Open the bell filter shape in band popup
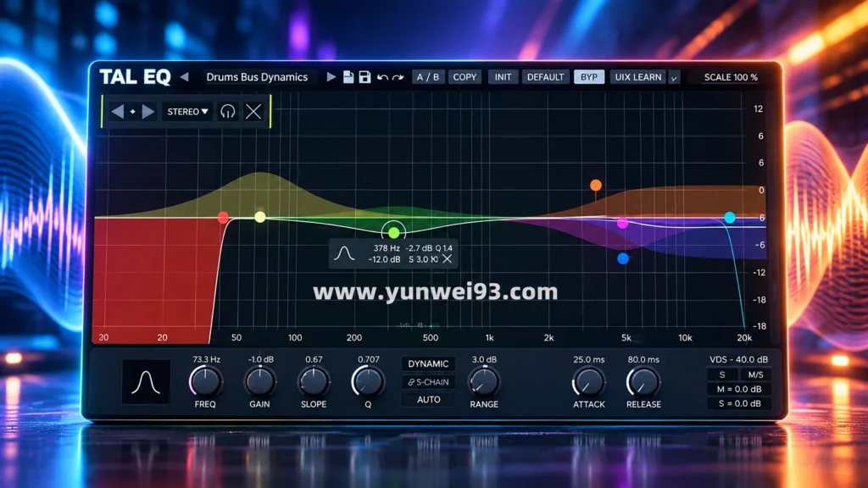 tap(344, 253)
